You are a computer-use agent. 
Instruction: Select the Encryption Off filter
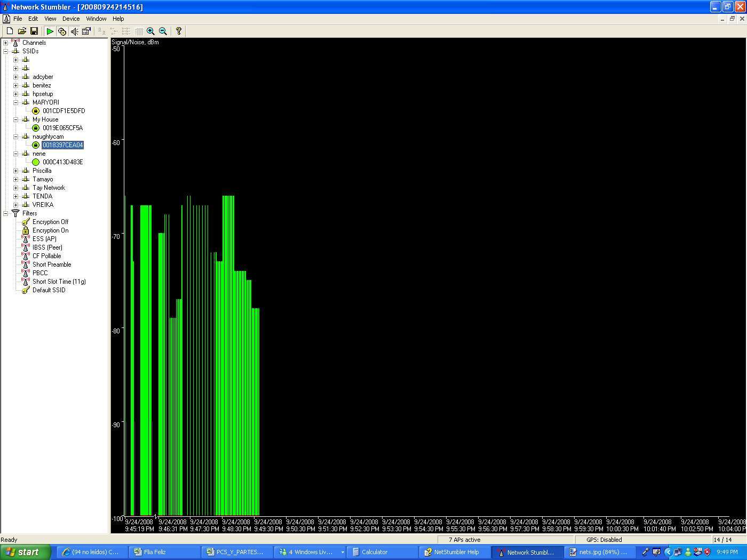point(50,222)
